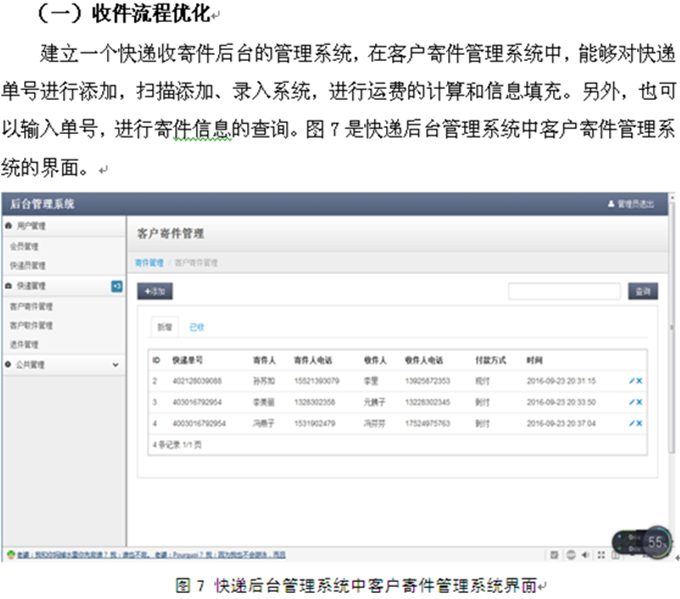The image size is (680, 599).
Task: Click the 寄件管理 breadcrumb link
Action: click(149, 262)
